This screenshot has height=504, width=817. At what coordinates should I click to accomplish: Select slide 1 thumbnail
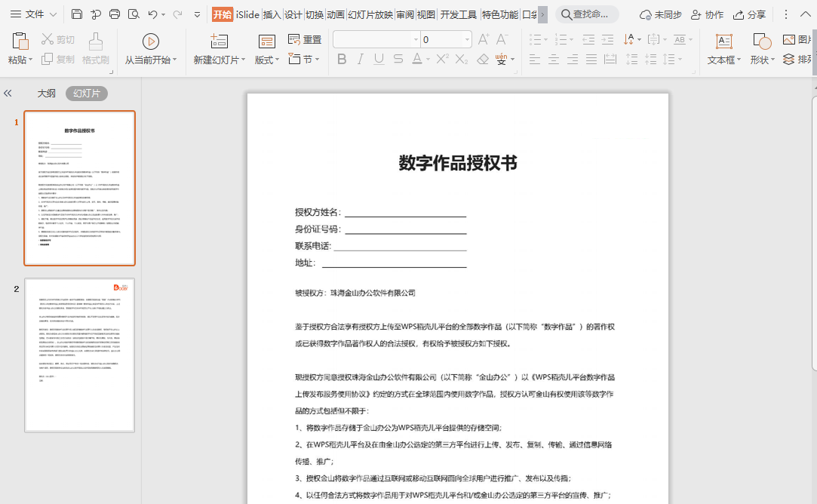coord(80,188)
